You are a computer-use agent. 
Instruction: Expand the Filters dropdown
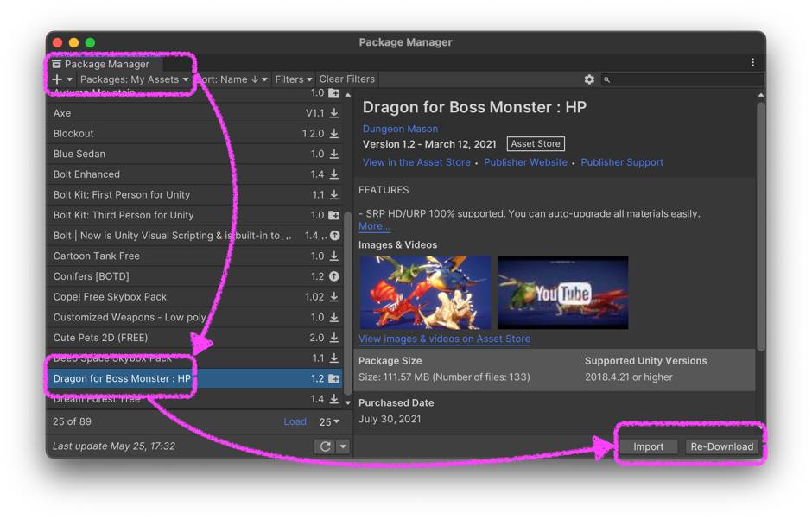pos(293,79)
